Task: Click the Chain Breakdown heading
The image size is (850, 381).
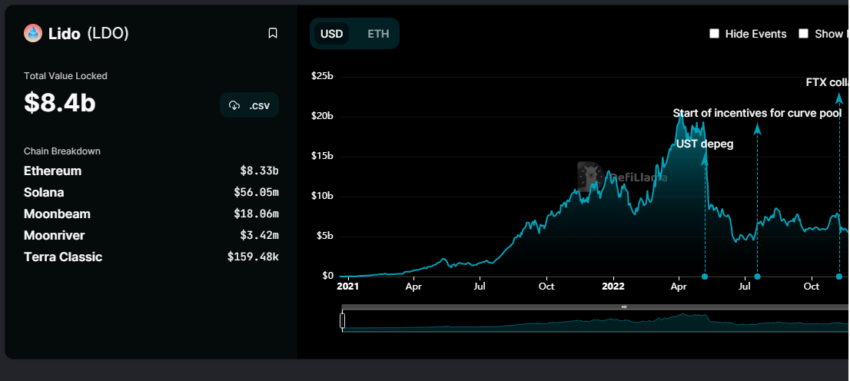Action: point(62,151)
